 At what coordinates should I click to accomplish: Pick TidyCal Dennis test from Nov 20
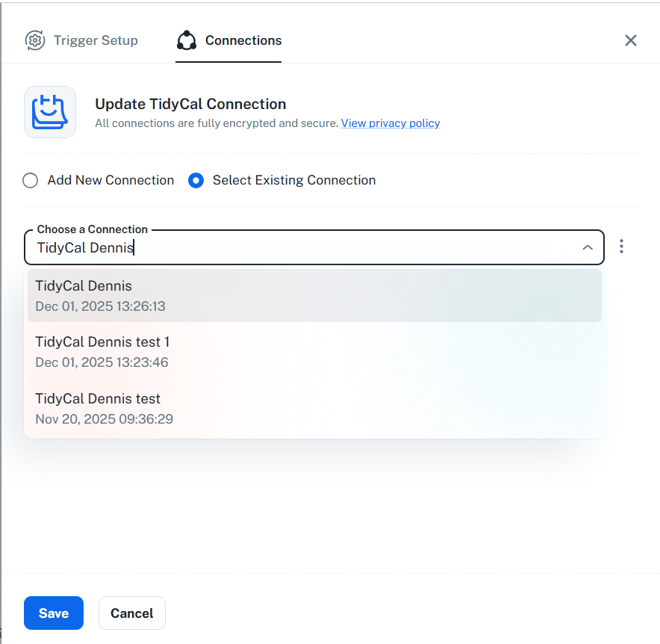click(314, 409)
